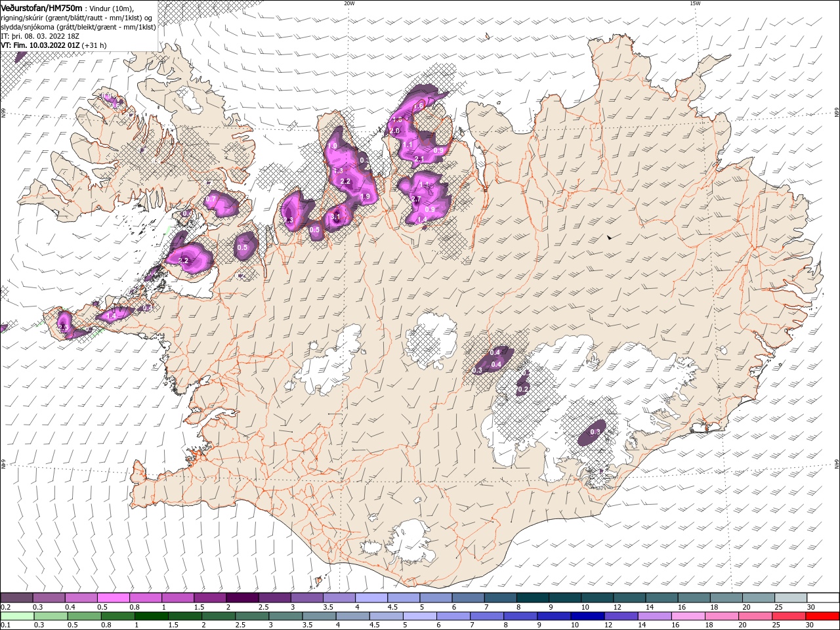Image resolution: width=840 pixels, height=630 pixels.
Task: Select bottom legend row dark green swatch labeled 1
Action: [x=152, y=616]
